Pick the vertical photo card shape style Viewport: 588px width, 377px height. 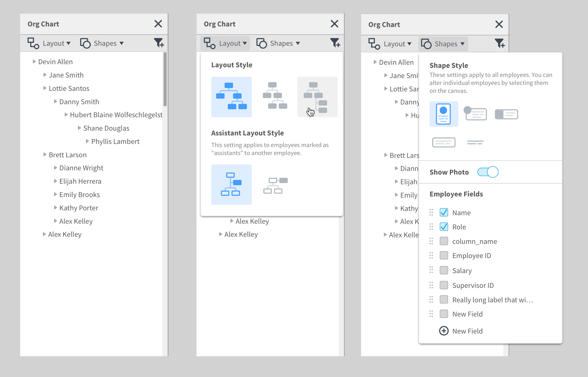click(443, 114)
